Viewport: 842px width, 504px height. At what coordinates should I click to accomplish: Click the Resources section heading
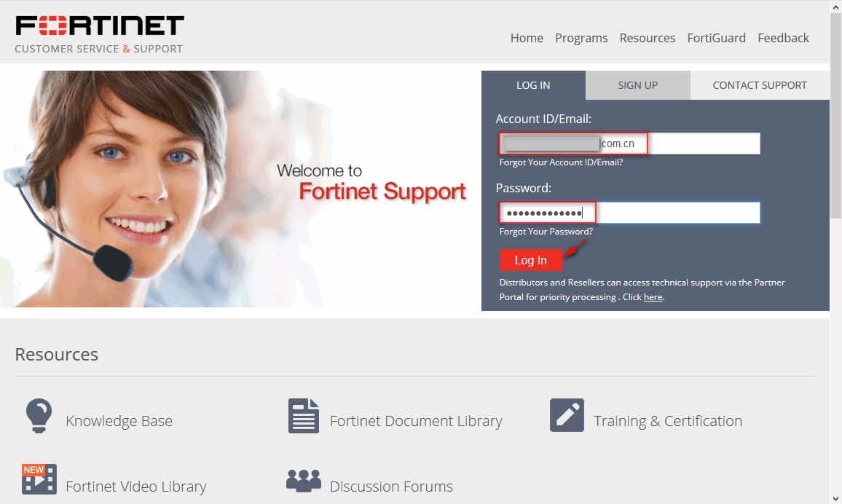56,354
